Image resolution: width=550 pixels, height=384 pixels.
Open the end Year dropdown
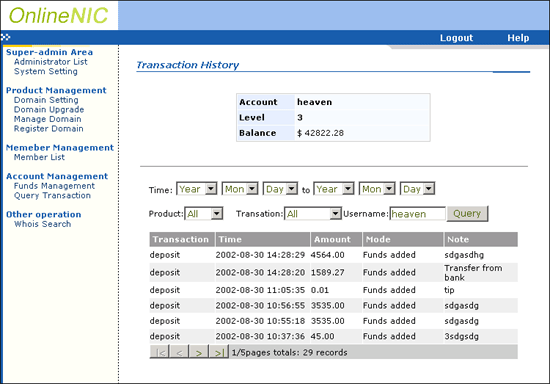pos(334,189)
